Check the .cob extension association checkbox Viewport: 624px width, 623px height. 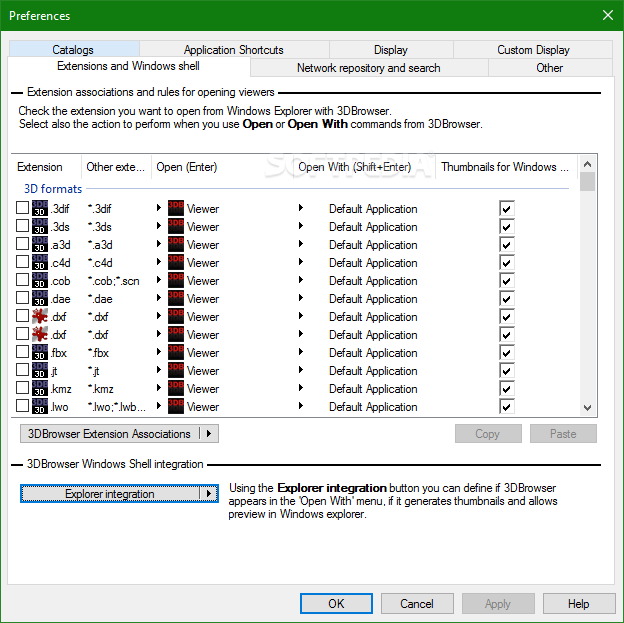tap(22, 279)
